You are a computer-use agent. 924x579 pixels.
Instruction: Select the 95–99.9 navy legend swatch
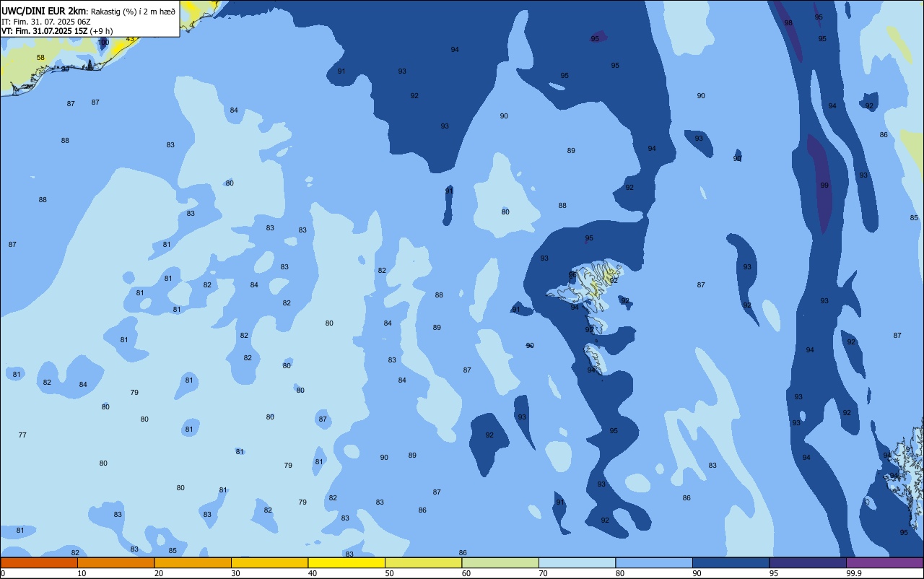pos(808,562)
